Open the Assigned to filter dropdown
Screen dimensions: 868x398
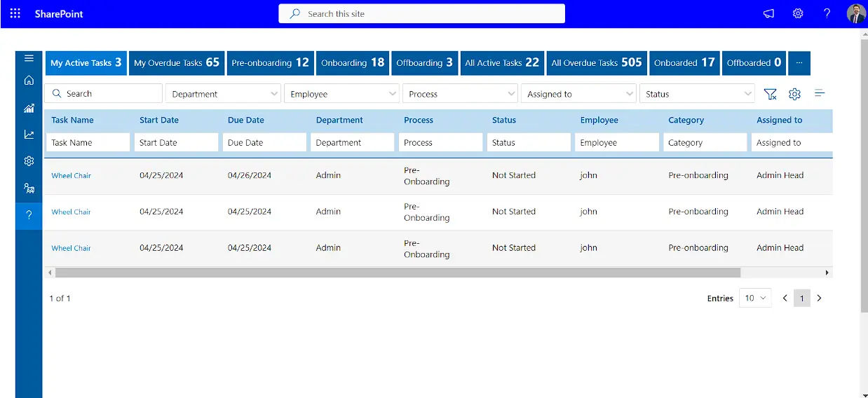coord(578,94)
